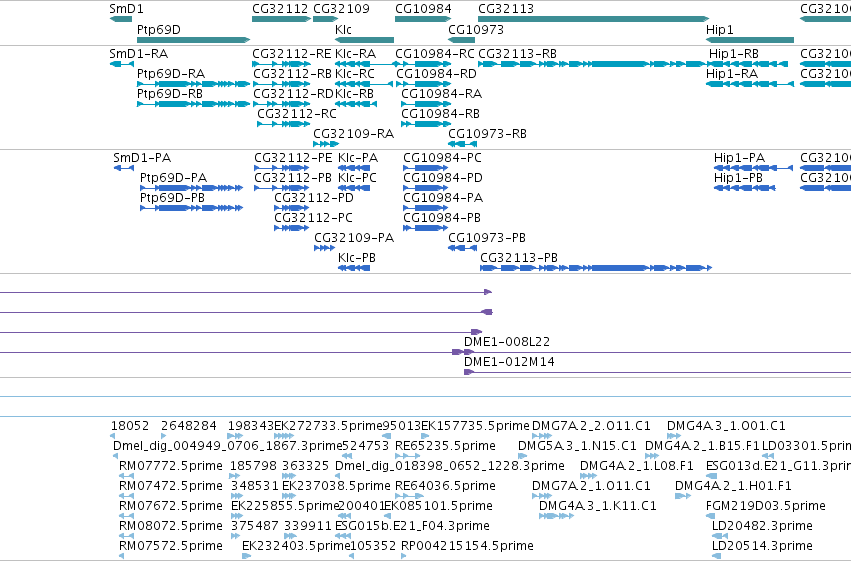851x561 pixels.
Task: Select the SmD1 gene label
Action: tap(126, 9)
